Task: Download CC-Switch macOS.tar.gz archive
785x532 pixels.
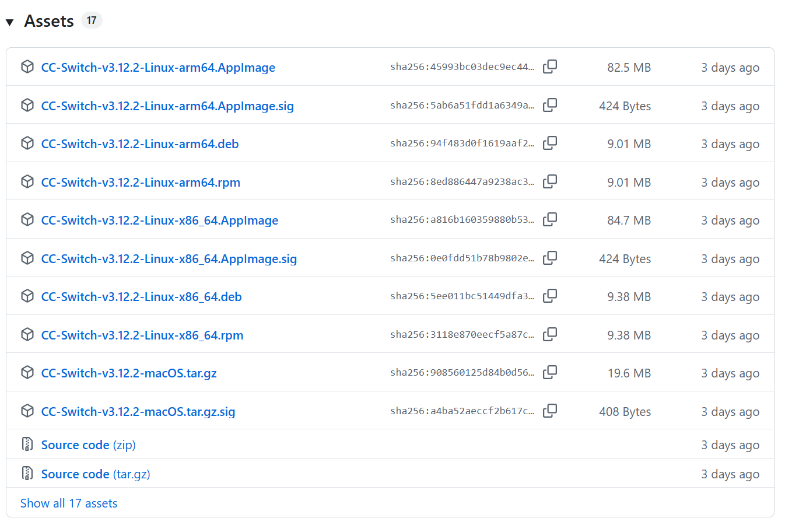Action: pyautogui.click(x=129, y=373)
